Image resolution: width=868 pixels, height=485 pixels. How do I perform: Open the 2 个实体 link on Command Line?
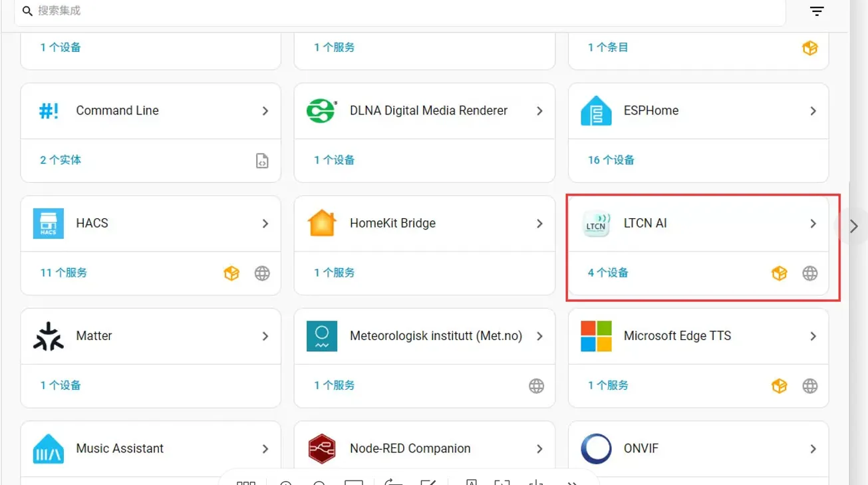click(61, 160)
